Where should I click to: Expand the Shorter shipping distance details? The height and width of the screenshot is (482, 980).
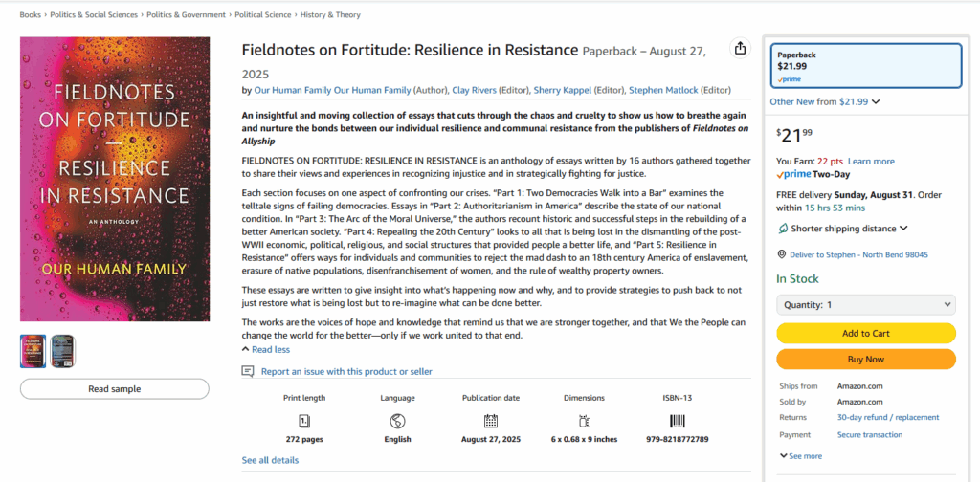click(x=842, y=229)
